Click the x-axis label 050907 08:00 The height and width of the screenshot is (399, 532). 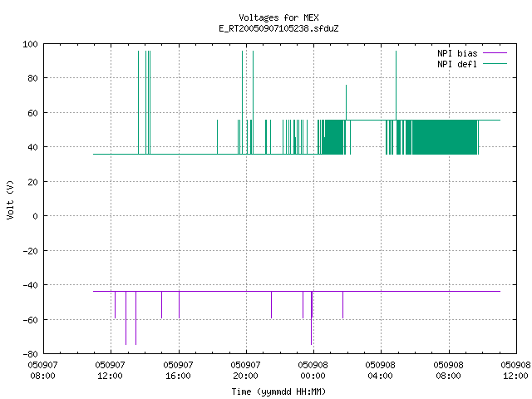point(42,370)
